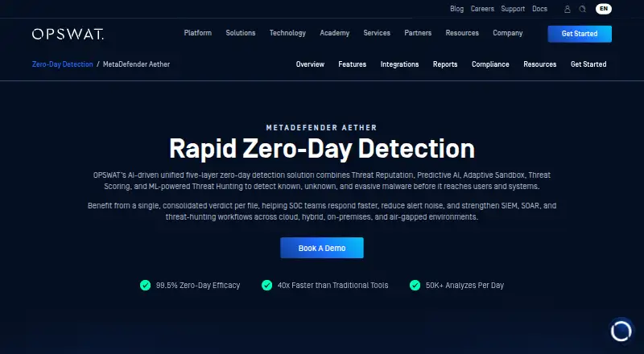Image resolution: width=644 pixels, height=354 pixels.
Task: Jump to the Reports section
Action: 445,64
